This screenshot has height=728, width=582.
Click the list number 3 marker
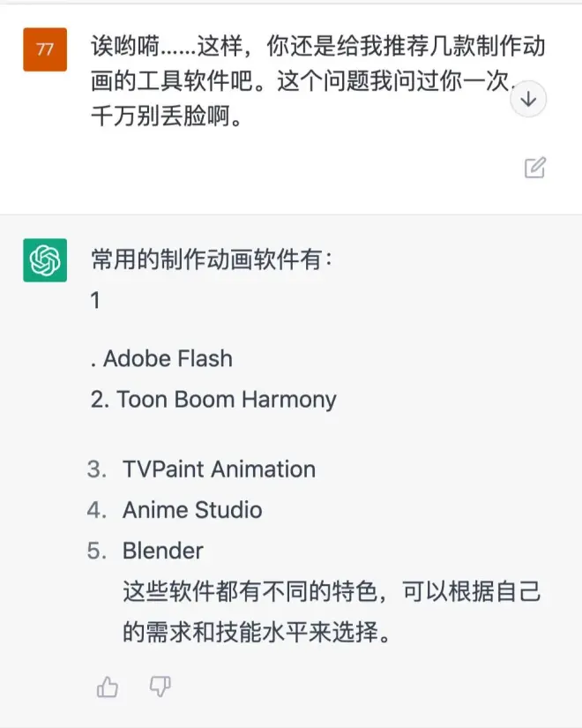point(97,469)
